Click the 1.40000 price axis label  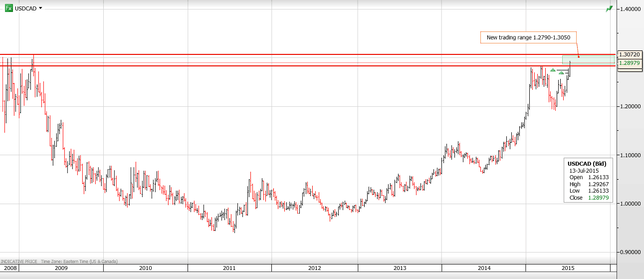click(630, 9)
